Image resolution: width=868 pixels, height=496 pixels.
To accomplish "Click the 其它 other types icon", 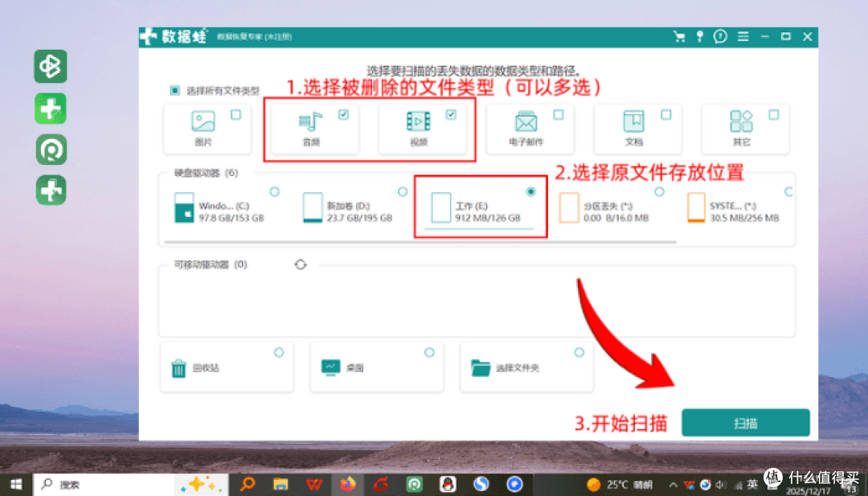I will [x=741, y=121].
